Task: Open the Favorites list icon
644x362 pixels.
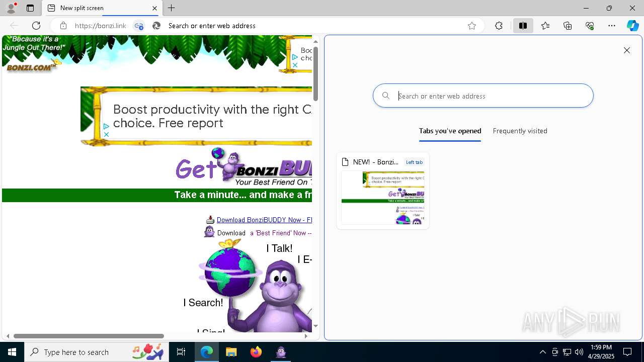Action: pos(545,26)
